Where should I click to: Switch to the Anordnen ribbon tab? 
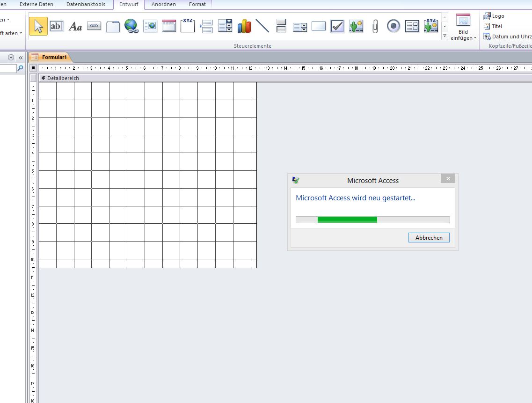[x=164, y=4]
